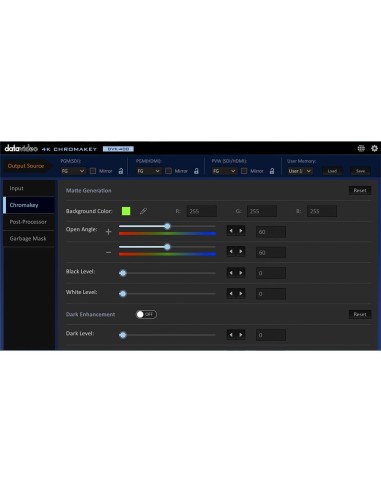Viewport: 381px width, 492px height.
Task: Increase Open Angle plus value arrow
Action: pos(241,231)
